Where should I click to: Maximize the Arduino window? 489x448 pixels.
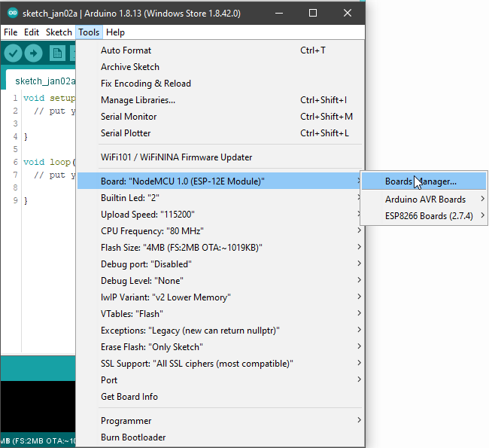tap(313, 13)
